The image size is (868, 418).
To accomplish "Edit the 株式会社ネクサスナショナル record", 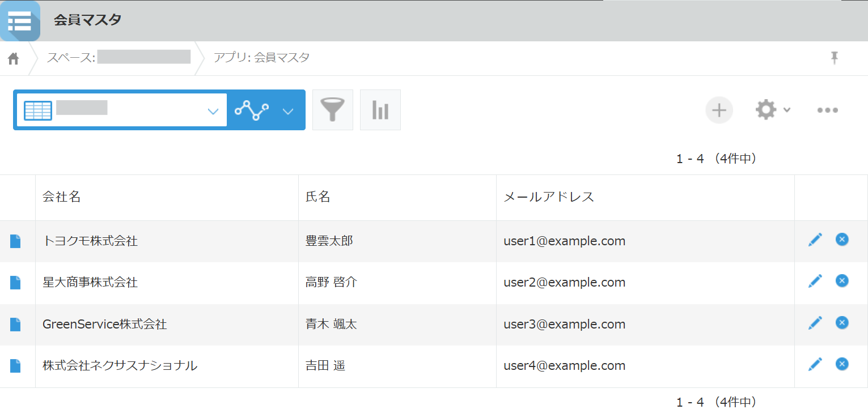I will pos(815,364).
